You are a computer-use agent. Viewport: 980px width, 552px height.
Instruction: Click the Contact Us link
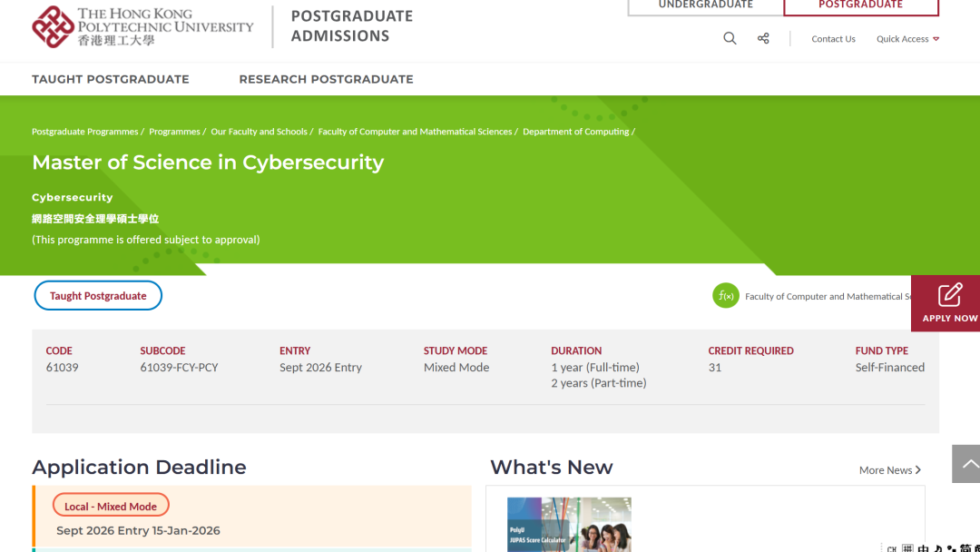tap(833, 39)
